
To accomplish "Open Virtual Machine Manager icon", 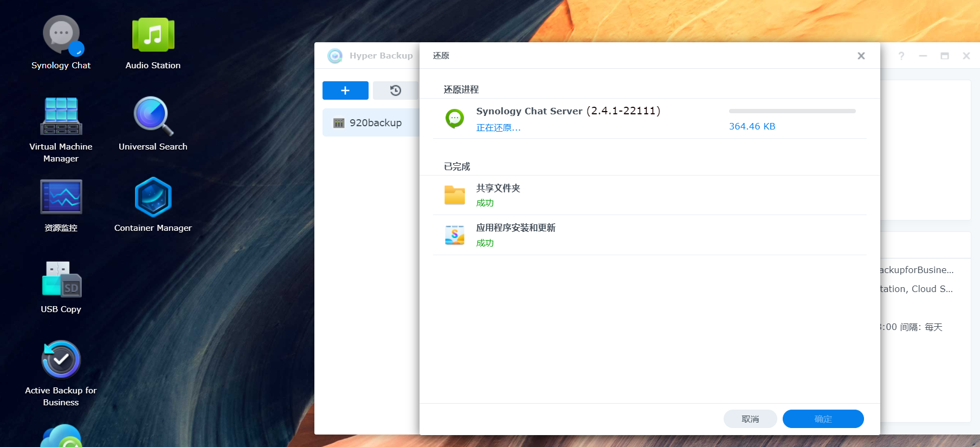I will click(x=61, y=116).
